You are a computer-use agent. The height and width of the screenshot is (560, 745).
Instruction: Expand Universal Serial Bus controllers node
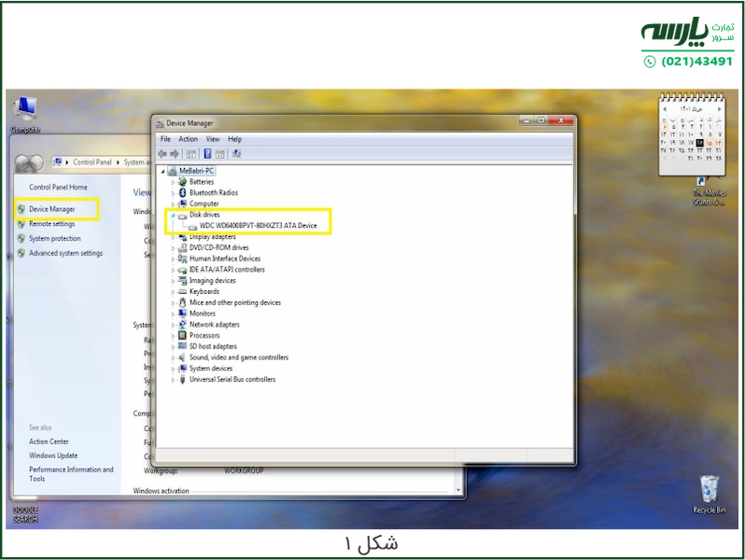pyautogui.click(x=173, y=380)
